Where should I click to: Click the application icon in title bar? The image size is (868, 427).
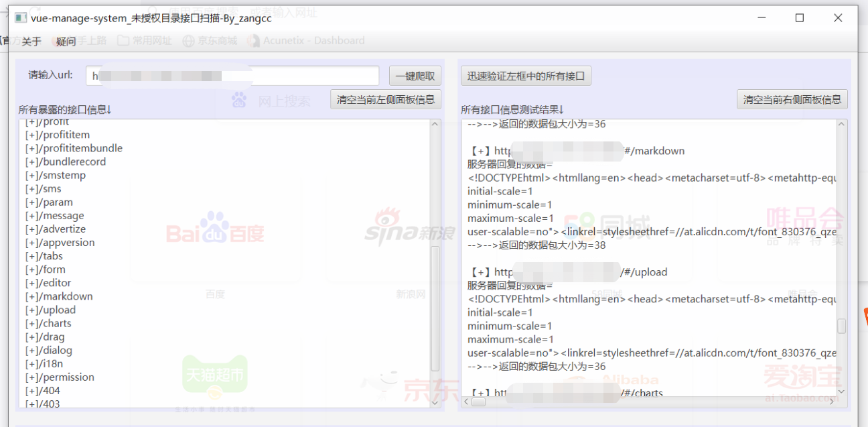(x=21, y=18)
